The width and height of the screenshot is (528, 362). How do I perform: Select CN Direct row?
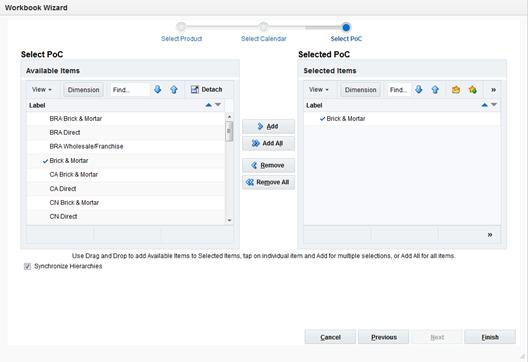[126, 217]
